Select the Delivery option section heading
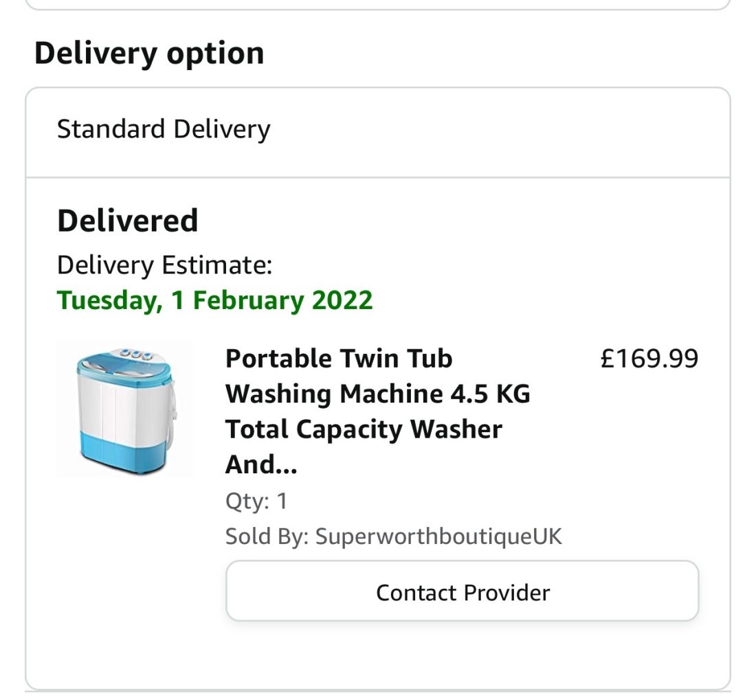The image size is (756, 700). pyautogui.click(x=149, y=52)
